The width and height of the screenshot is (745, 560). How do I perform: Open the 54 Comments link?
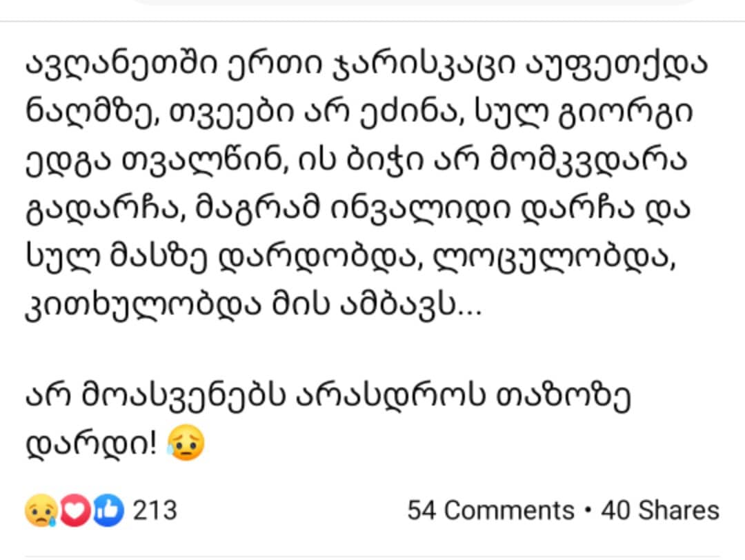[x=491, y=510]
